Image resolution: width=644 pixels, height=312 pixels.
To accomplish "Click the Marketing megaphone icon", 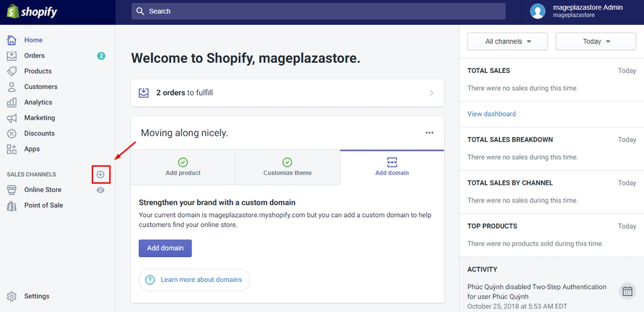I will [x=12, y=118].
